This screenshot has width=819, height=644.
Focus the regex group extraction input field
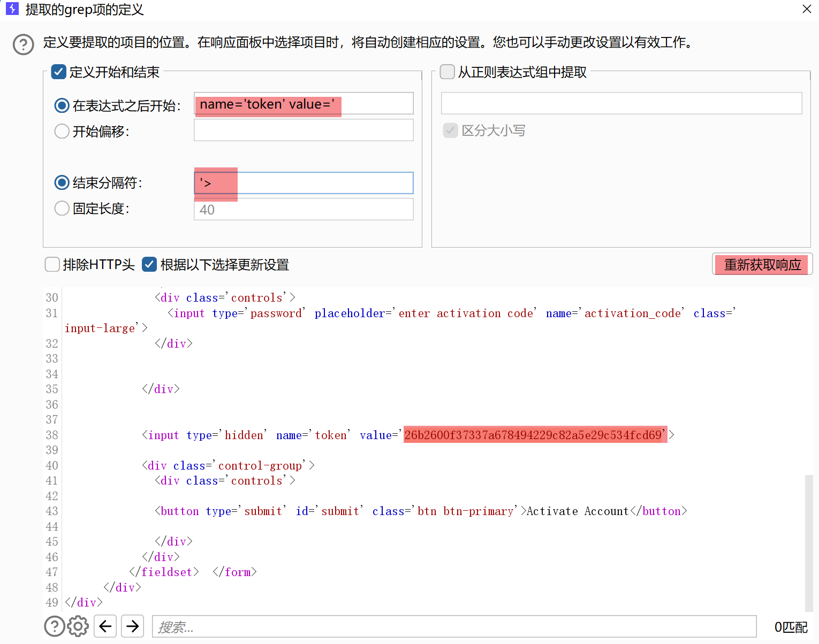(x=621, y=103)
